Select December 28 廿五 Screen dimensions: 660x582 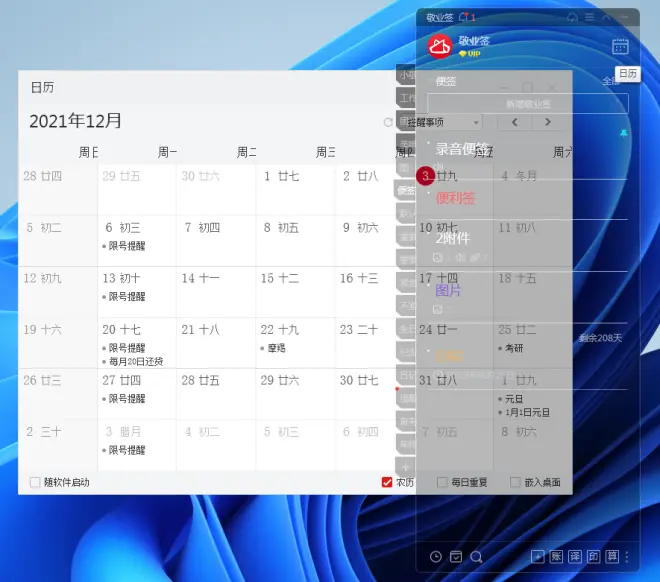coord(201,380)
